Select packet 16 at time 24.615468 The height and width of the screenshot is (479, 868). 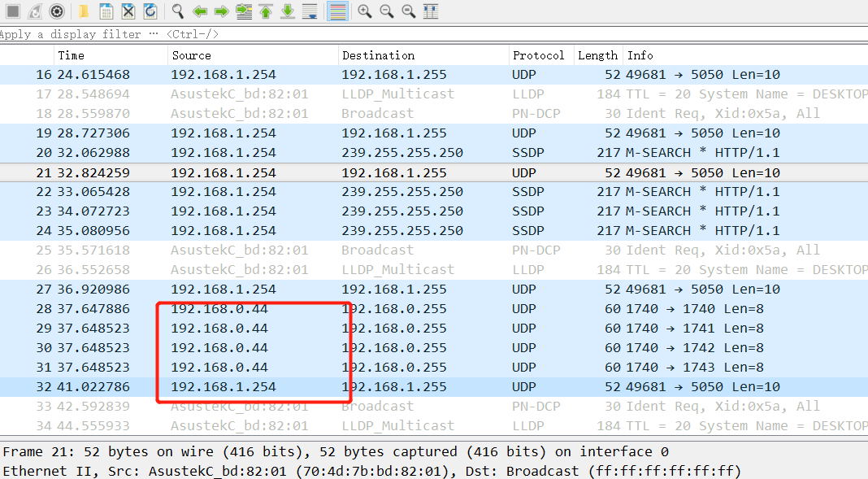point(434,75)
